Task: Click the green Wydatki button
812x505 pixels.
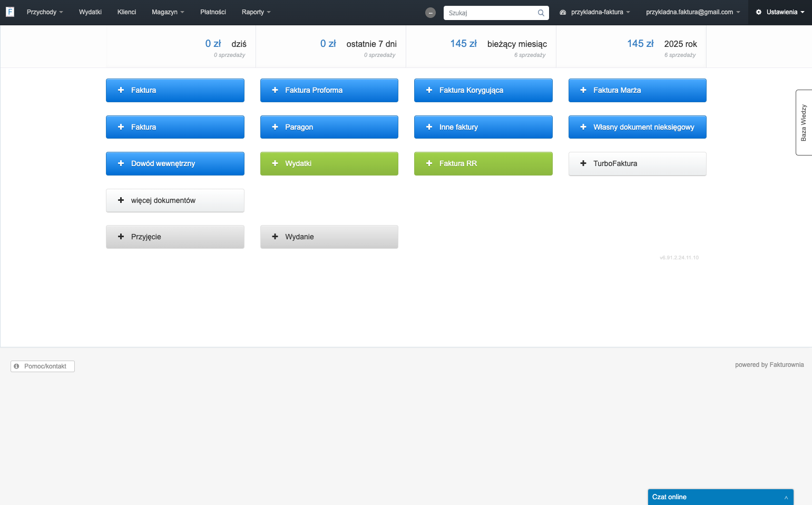Action: click(x=329, y=163)
